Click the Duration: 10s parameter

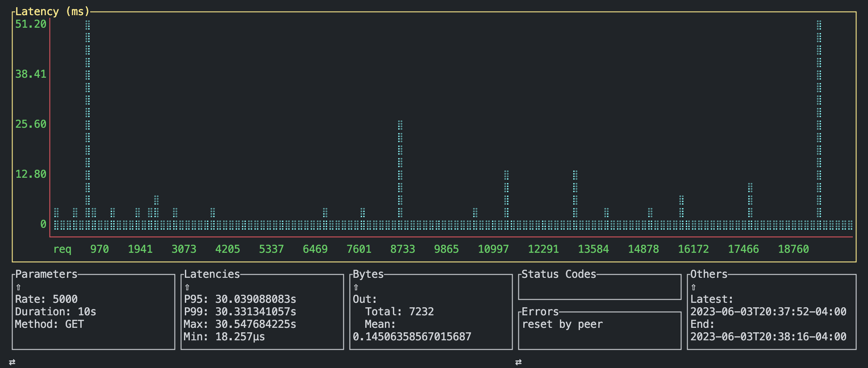(56, 312)
